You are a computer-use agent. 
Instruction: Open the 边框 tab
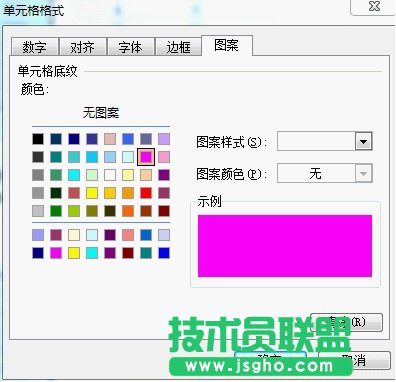(178, 47)
